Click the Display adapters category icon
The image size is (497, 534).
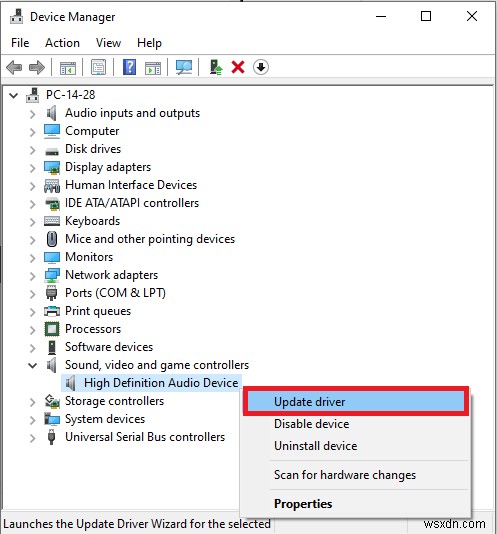(52, 167)
